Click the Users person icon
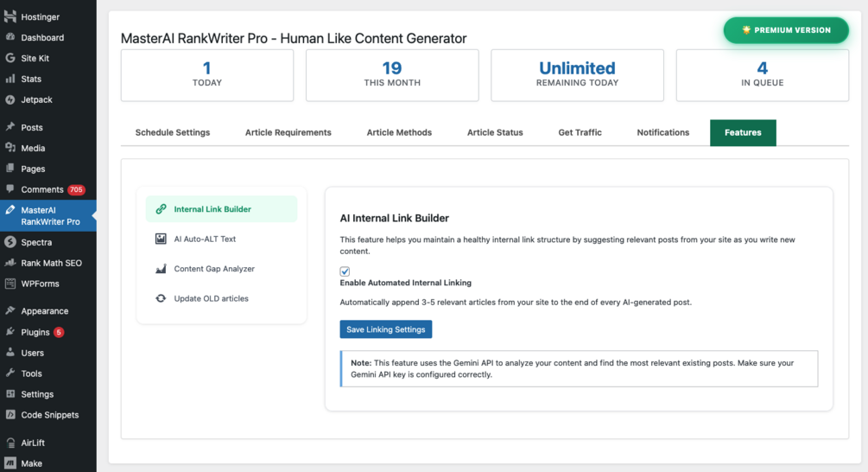 pos(10,353)
